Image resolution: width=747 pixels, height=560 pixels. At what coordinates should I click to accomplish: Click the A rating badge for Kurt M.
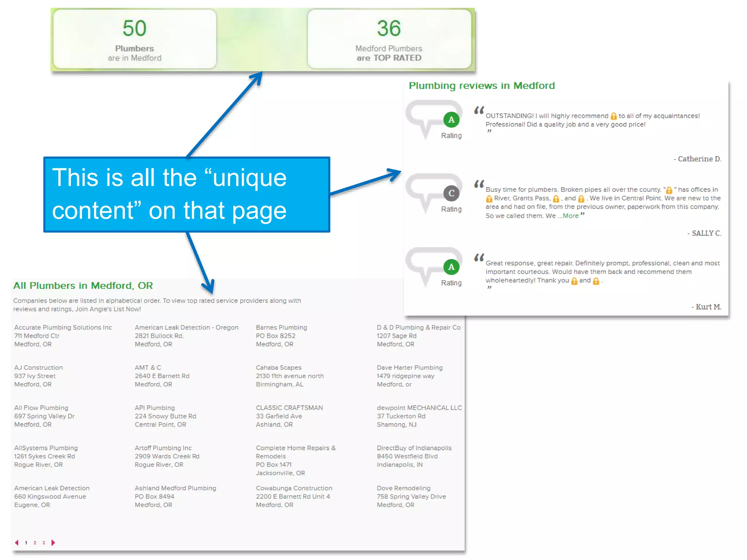[451, 267]
